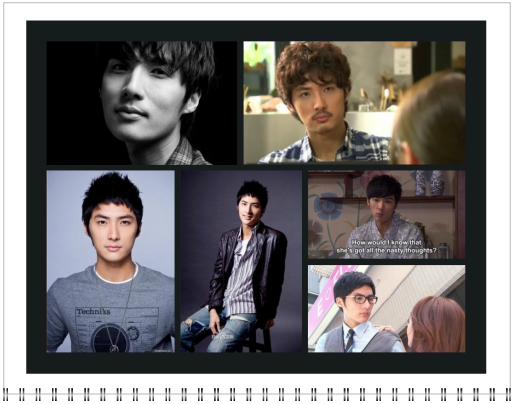Click the "Techniks" text on the sweatshirt

coord(93,312)
